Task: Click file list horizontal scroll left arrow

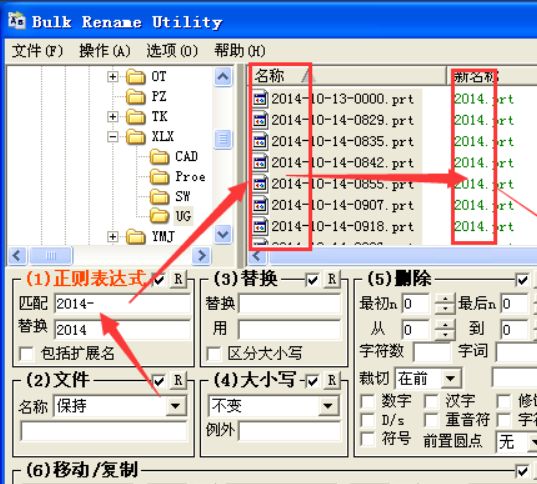Action: 258,256
